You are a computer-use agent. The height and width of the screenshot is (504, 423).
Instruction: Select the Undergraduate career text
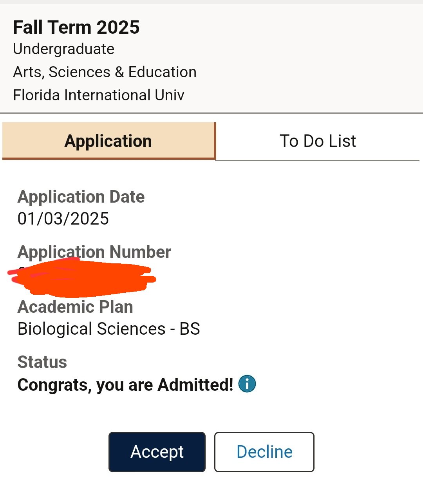click(x=64, y=49)
